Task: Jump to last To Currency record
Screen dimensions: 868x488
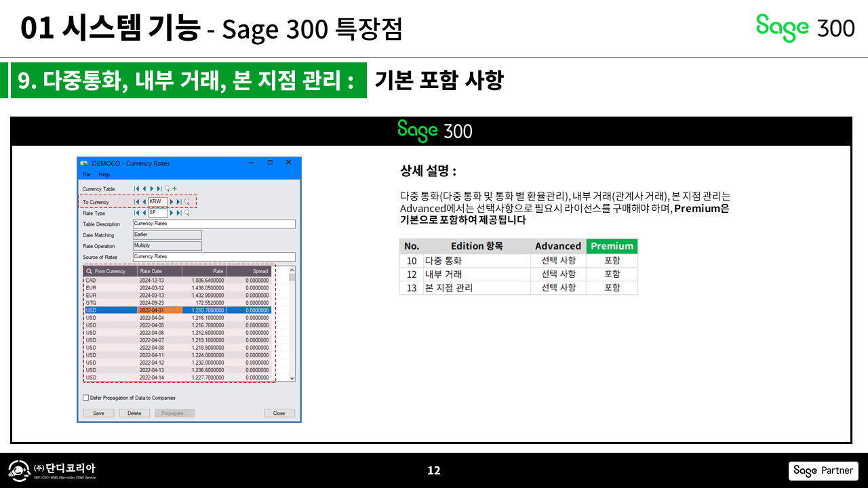Action: [179, 202]
